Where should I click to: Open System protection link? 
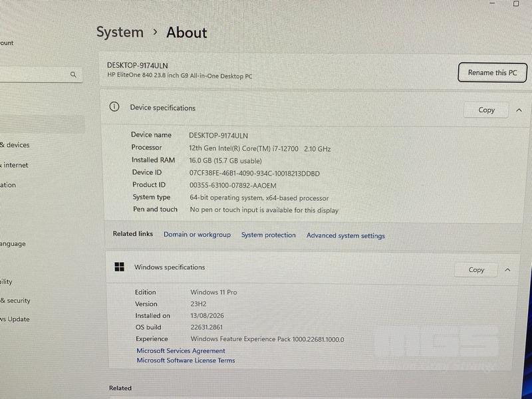click(x=269, y=235)
